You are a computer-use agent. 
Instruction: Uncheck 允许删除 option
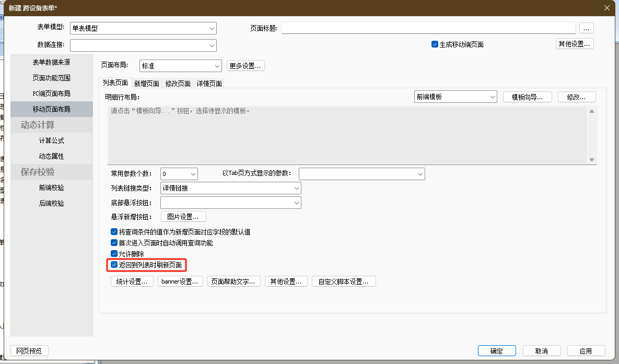(114, 254)
